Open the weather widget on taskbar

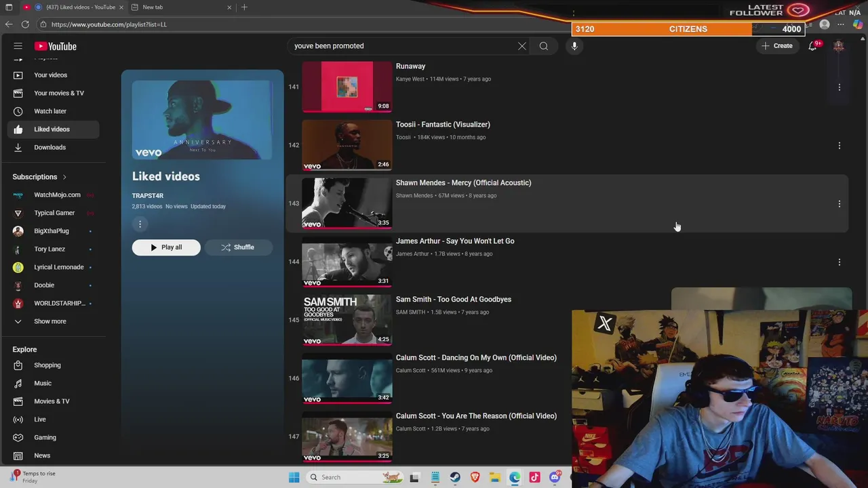click(x=32, y=477)
